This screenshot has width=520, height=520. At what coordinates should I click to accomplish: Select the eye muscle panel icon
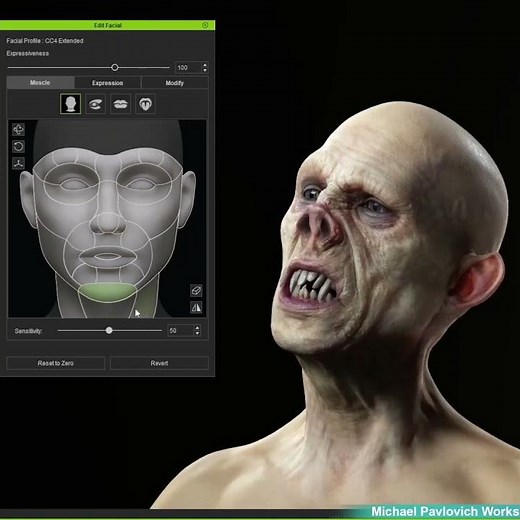[95, 104]
